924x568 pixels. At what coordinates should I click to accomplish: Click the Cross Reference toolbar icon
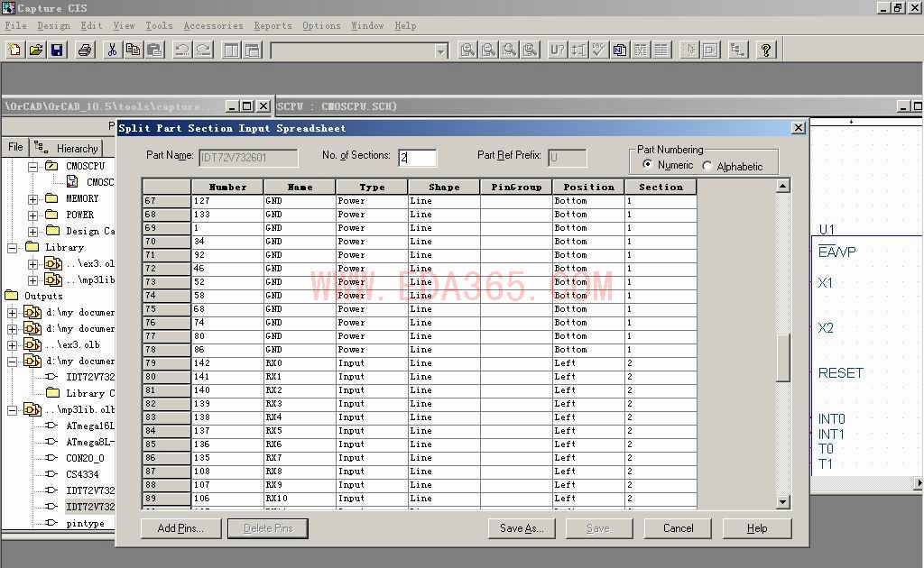point(641,50)
